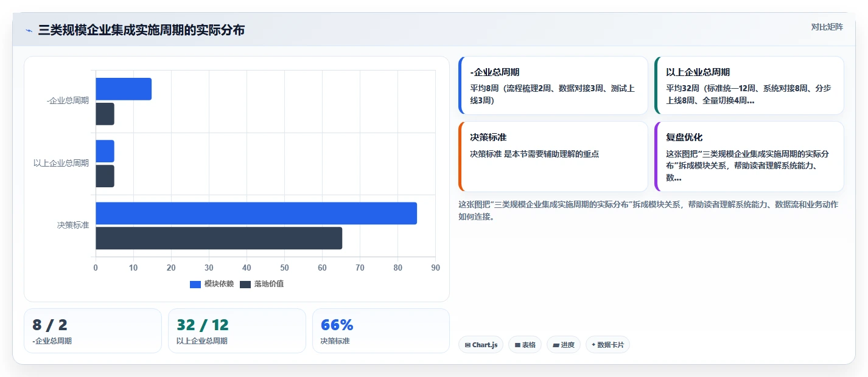Select the 表格 tag chip
Viewport: 868px width, 377px height.
(x=525, y=345)
